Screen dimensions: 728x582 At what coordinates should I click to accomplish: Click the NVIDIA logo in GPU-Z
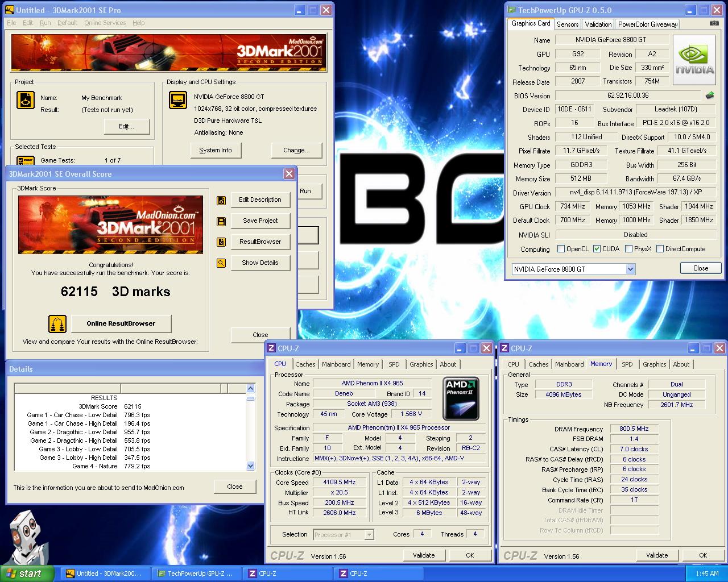click(694, 60)
